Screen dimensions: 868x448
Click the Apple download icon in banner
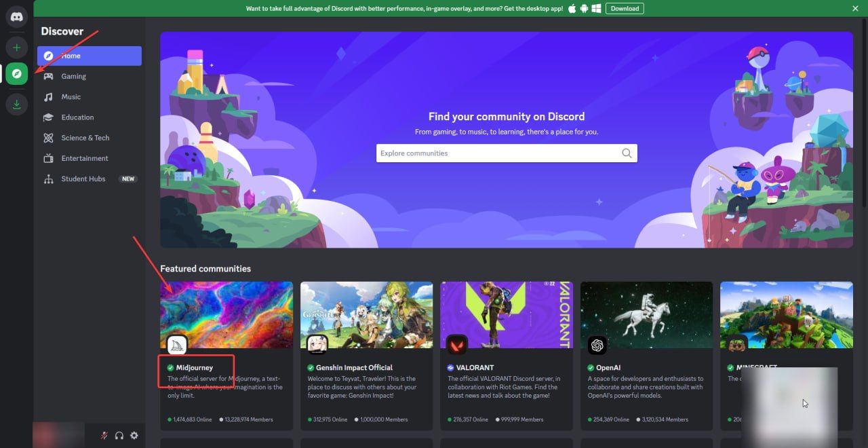tap(572, 8)
